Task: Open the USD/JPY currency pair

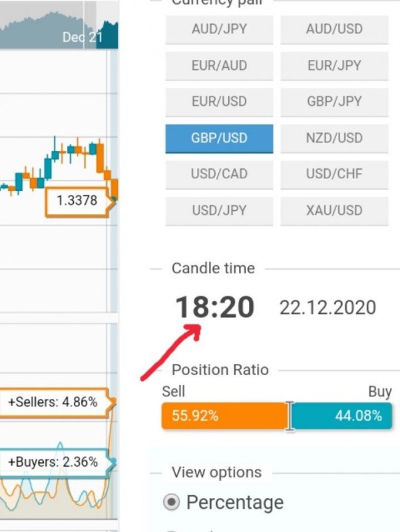Action: tap(219, 211)
